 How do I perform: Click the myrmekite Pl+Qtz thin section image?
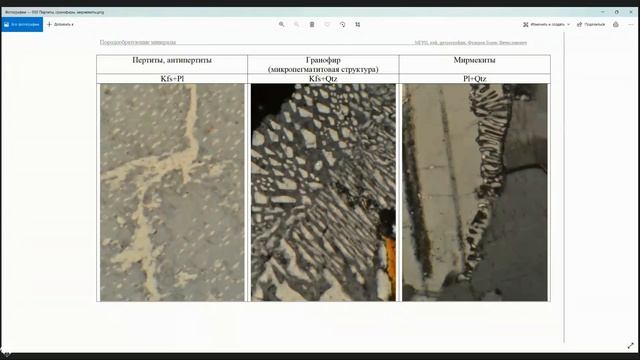pyautogui.click(x=475, y=192)
